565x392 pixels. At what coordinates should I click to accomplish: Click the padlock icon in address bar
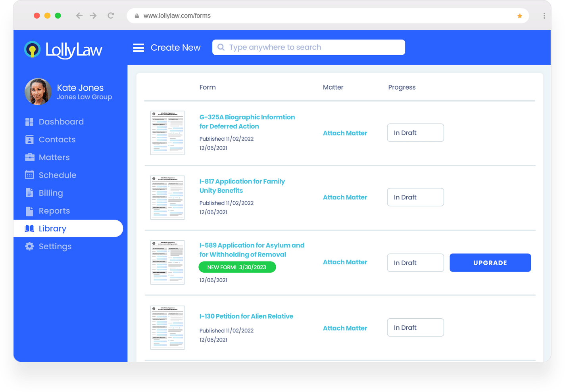coord(137,16)
